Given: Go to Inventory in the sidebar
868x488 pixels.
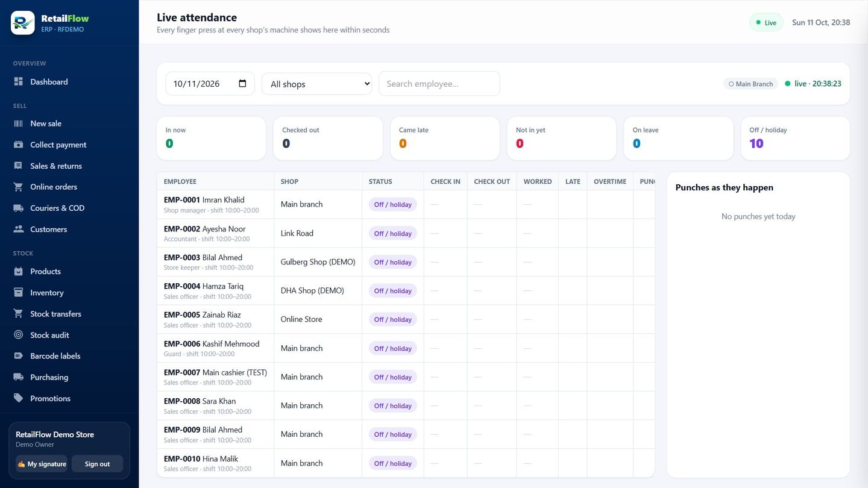Looking at the screenshot, I should click(69, 293).
